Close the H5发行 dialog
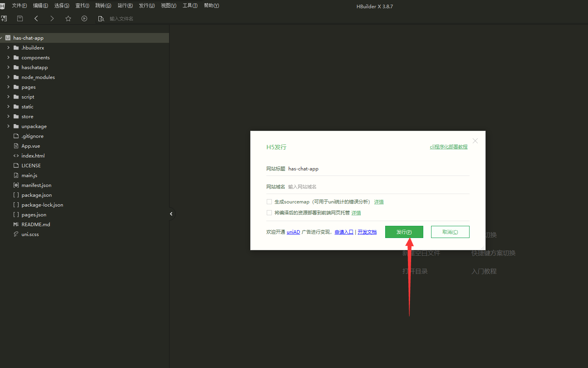 [x=475, y=141]
